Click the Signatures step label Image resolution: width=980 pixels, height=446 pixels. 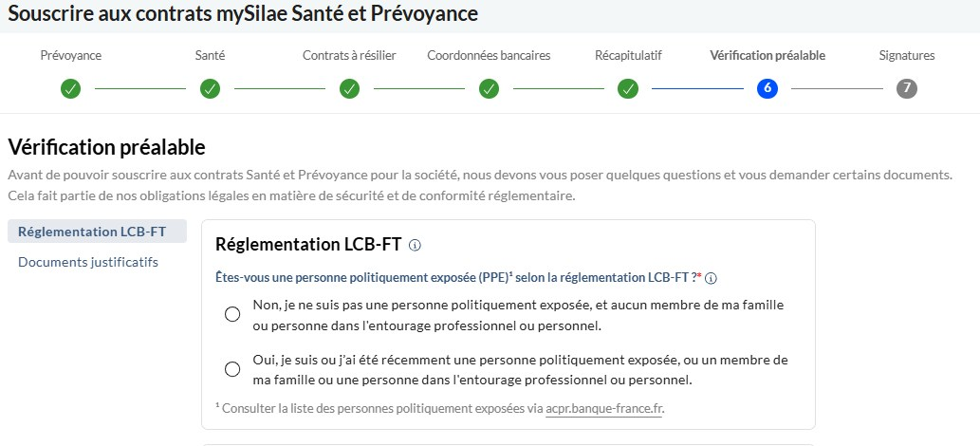pyautogui.click(x=907, y=56)
